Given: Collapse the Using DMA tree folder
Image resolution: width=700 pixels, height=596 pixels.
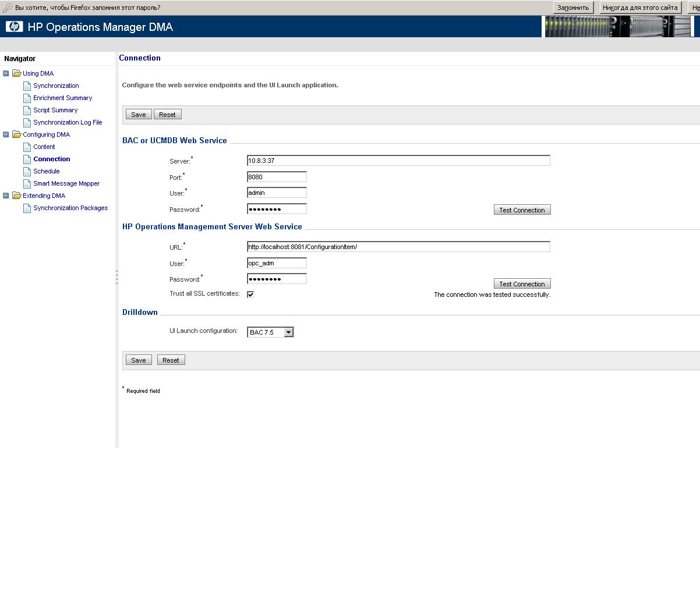Looking at the screenshot, I should pos(6,73).
